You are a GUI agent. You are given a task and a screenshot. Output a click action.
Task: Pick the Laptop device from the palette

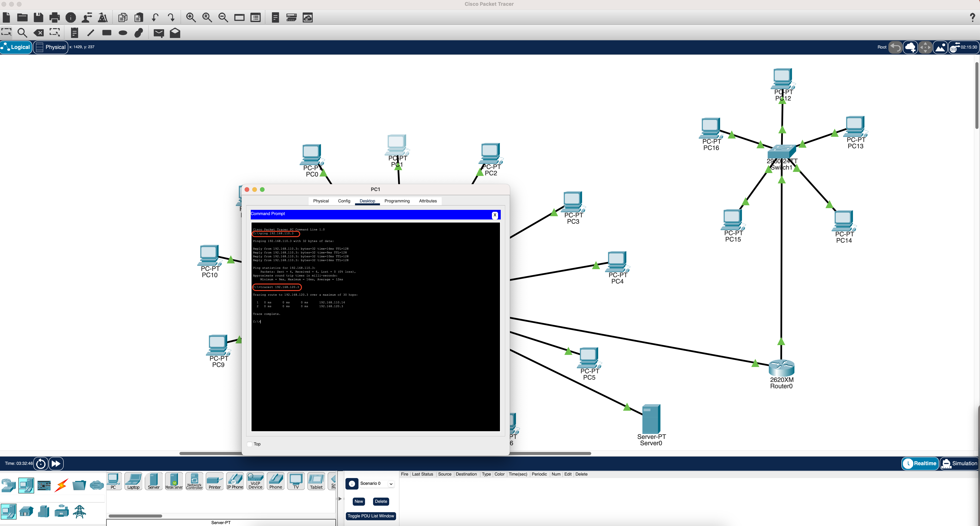click(133, 481)
